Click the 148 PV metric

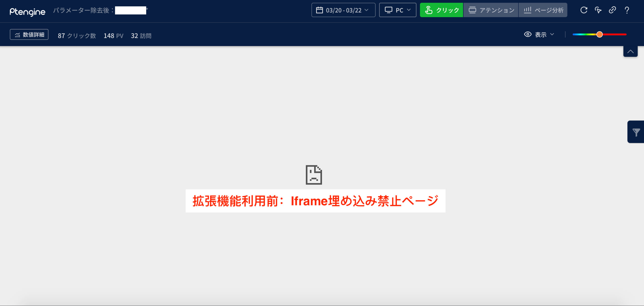pyautogui.click(x=114, y=36)
